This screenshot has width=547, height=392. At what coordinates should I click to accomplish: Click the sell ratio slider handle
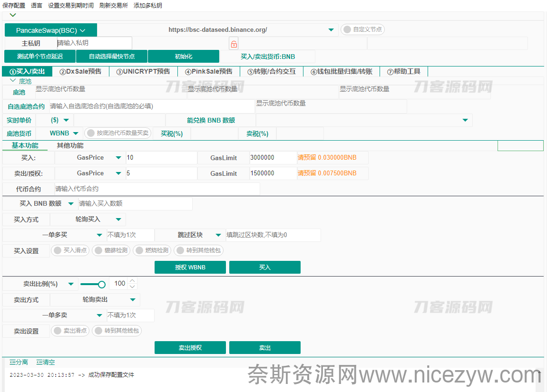coord(101,284)
